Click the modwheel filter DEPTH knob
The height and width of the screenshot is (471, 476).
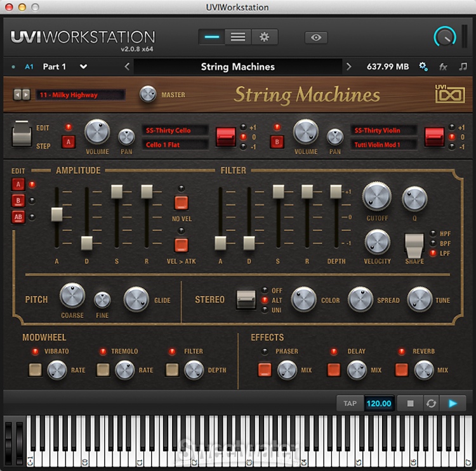point(194,370)
